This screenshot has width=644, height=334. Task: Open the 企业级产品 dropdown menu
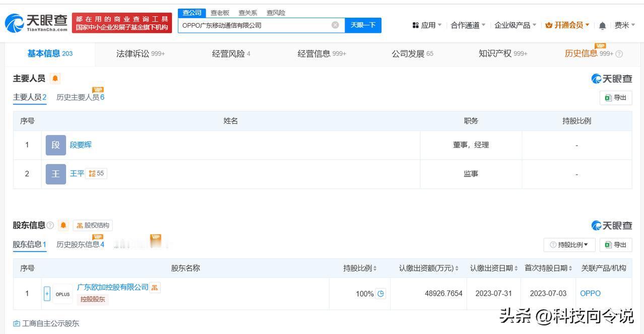[x=516, y=25]
